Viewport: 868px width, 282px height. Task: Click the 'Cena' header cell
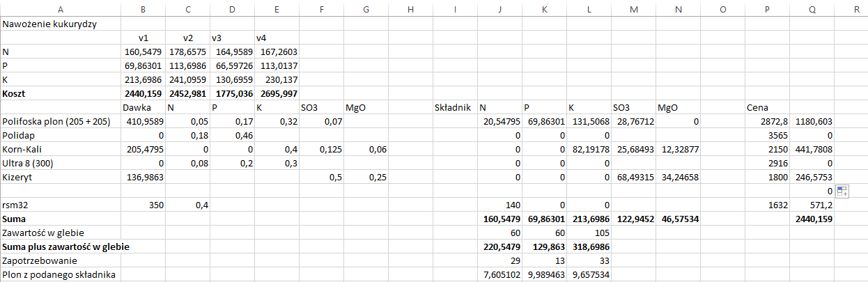[758, 107]
